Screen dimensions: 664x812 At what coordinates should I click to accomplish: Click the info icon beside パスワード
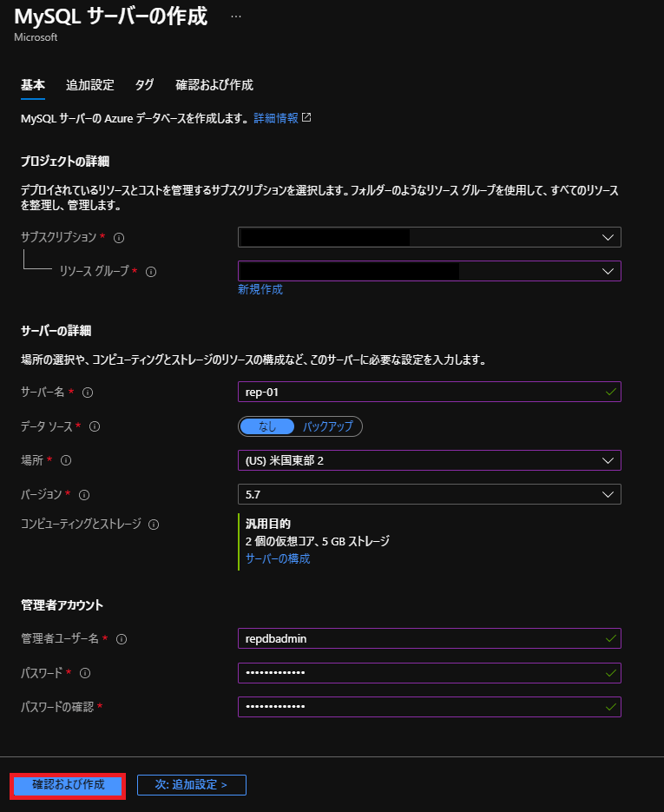point(85,673)
